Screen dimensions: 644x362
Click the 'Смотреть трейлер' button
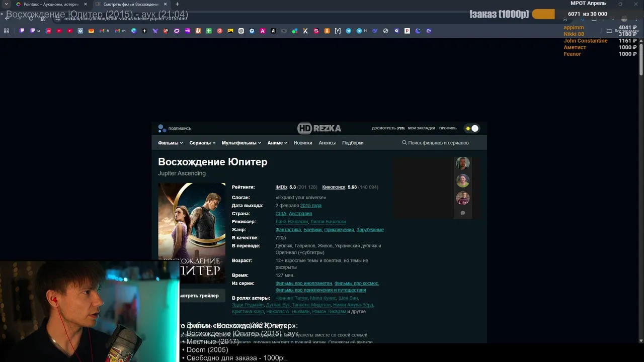pos(199,296)
